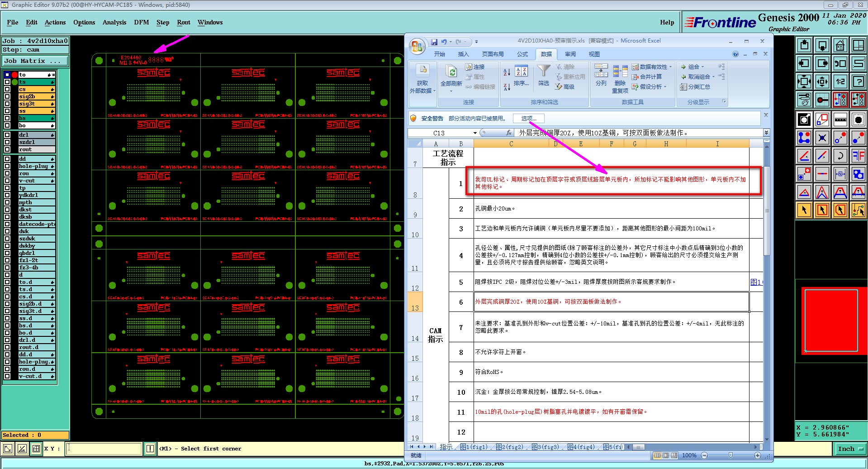Viewport: 868px width, 469px height.
Task: Select the ruler measurement tool icon
Action: (840, 120)
